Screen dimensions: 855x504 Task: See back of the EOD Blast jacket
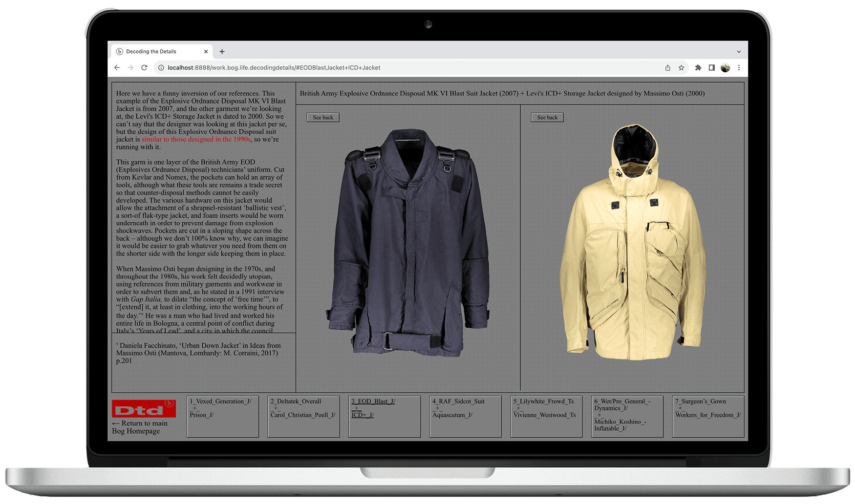click(x=323, y=117)
